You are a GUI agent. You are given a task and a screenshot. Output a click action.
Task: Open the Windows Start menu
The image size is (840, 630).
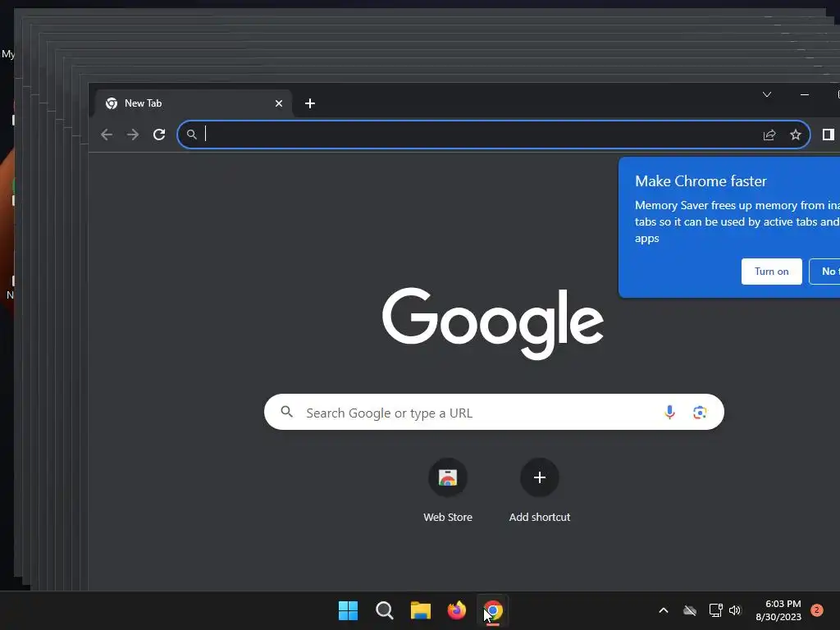[348, 610]
